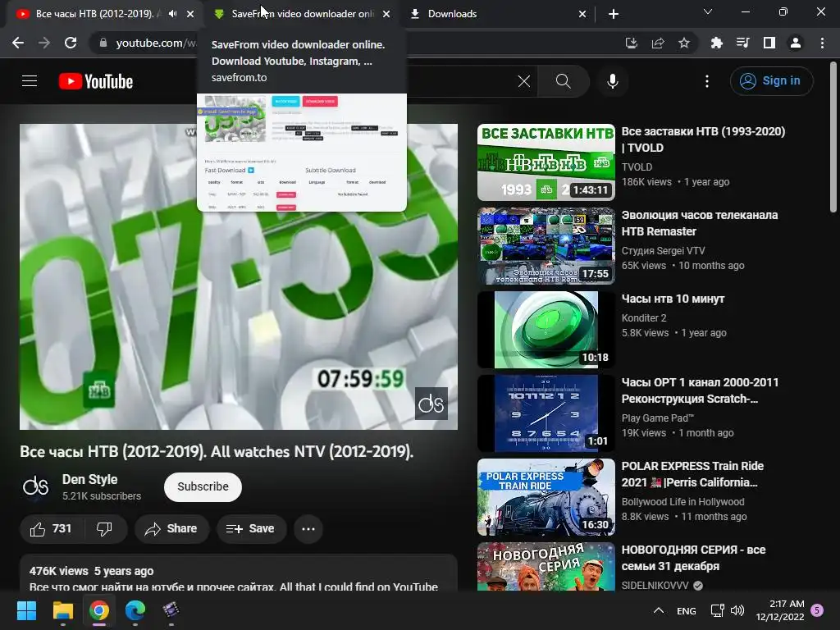Show hidden system tray icons

coord(659,610)
